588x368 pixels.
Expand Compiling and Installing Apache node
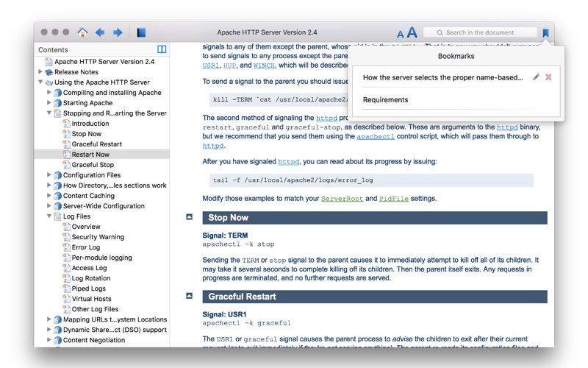point(49,92)
